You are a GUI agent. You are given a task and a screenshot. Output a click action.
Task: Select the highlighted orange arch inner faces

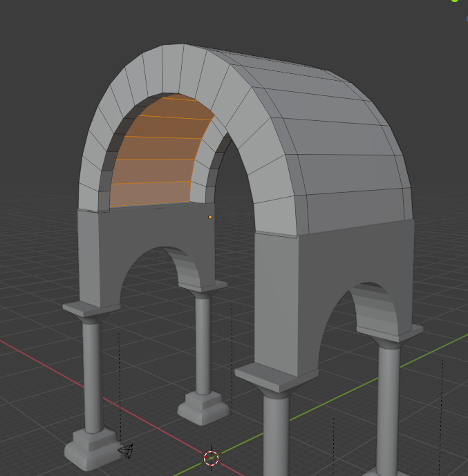tap(162, 152)
